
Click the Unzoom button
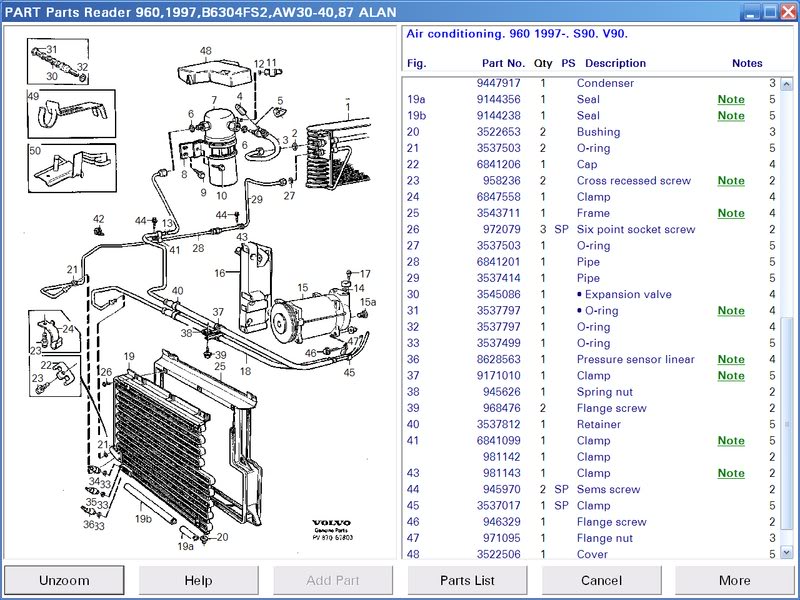(65, 580)
